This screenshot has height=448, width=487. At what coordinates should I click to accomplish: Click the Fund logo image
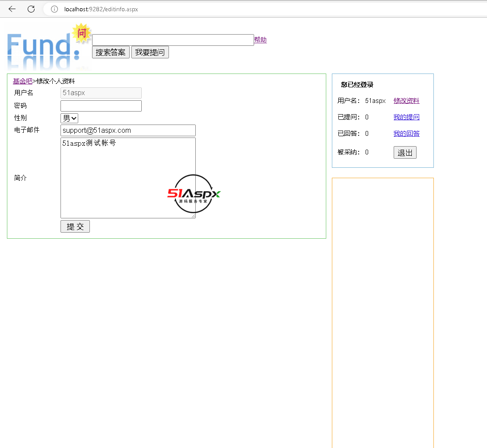pos(49,47)
